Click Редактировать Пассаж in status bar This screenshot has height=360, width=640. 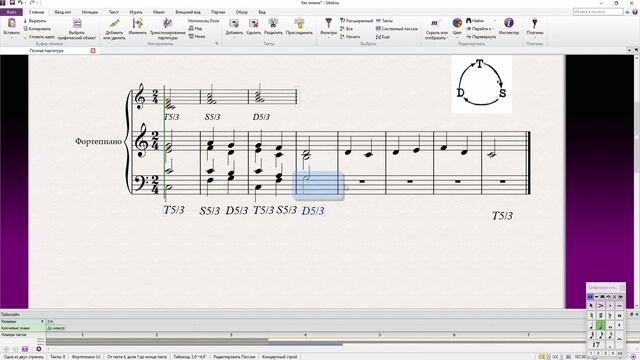(234, 357)
